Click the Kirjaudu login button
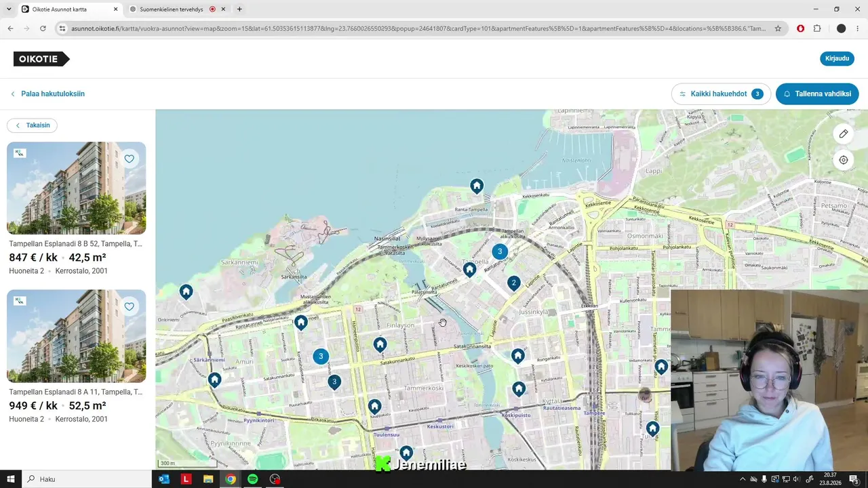This screenshot has width=868, height=488. click(837, 58)
